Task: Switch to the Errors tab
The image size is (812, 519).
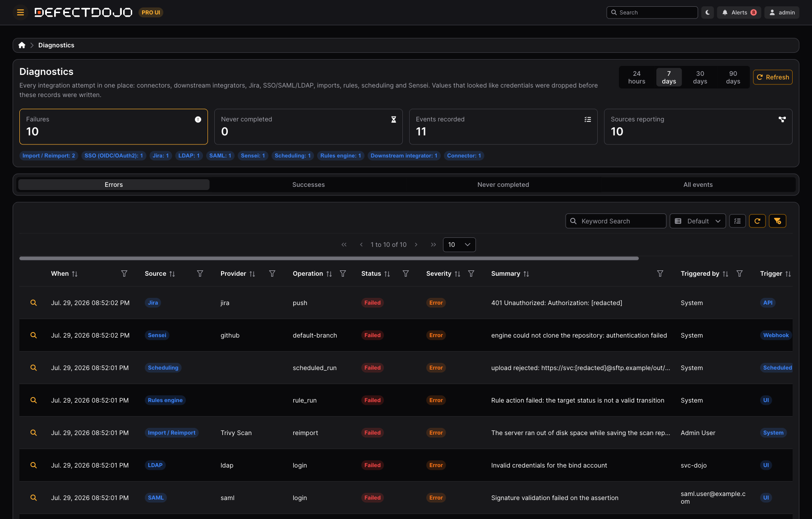Action: 114,185
